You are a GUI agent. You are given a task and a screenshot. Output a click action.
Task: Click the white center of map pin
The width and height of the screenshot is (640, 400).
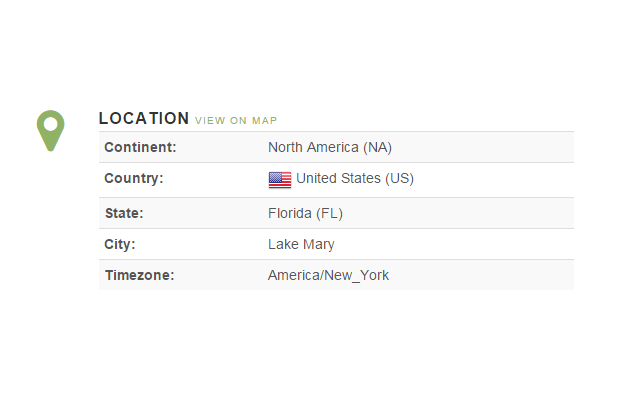coord(51,124)
